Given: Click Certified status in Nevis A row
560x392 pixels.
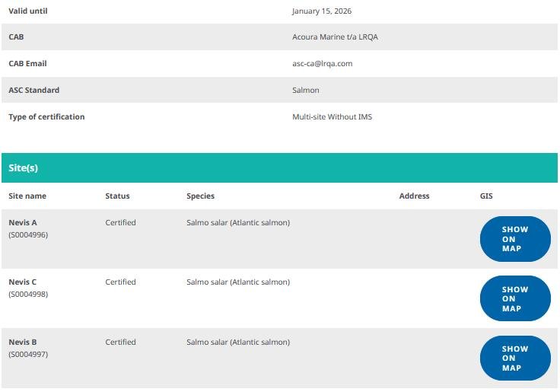Looking at the screenshot, I should [120, 222].
